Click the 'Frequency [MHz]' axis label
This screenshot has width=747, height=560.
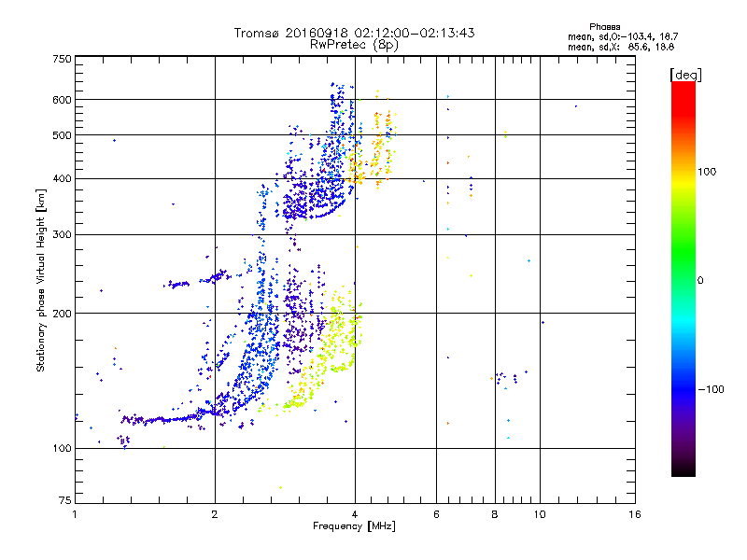354,526
